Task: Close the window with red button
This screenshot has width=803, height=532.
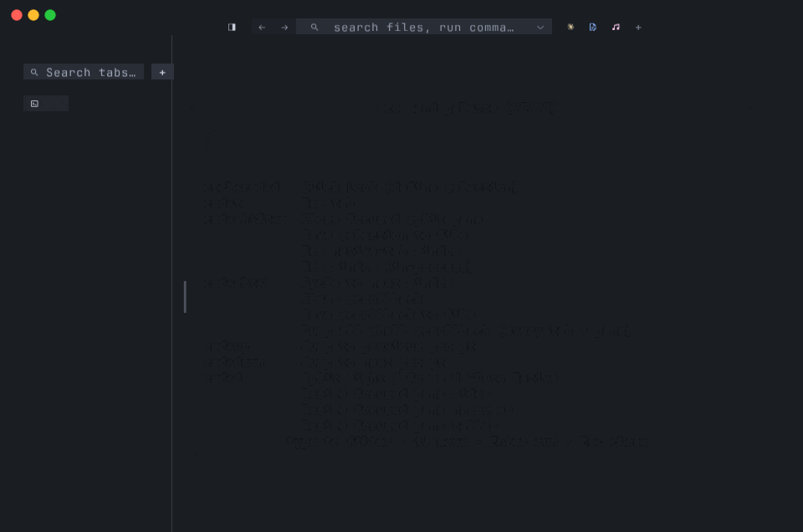Action: click(x=17, y=15)
